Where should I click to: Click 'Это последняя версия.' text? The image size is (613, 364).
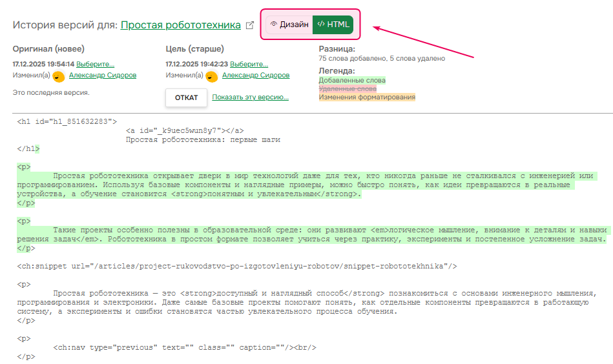pyautogui.click(x=51, y=92)
